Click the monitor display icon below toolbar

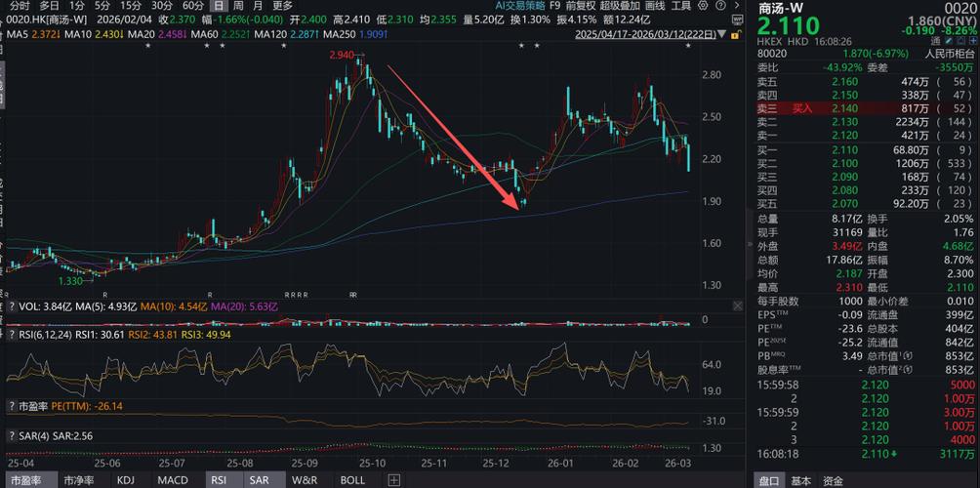click(x=738, y=20)
